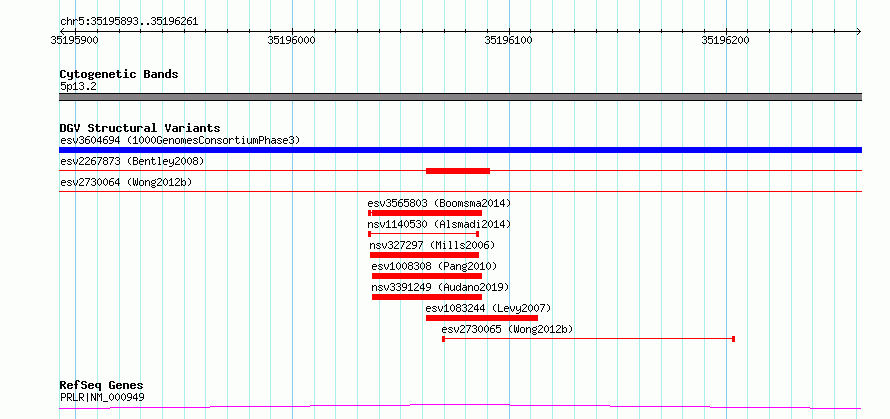Select esv1008308 (Pang2010) variant label
Screen dimensions: 890x419
(434, 266)
